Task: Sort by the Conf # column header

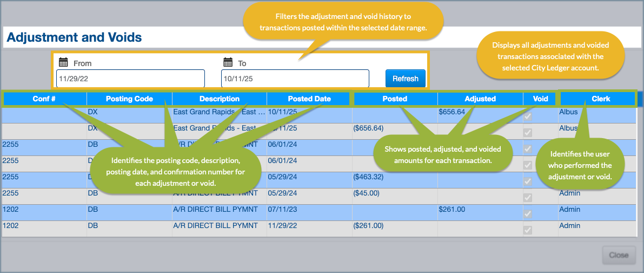Action: pyautogui.click(x=44, y=99)
